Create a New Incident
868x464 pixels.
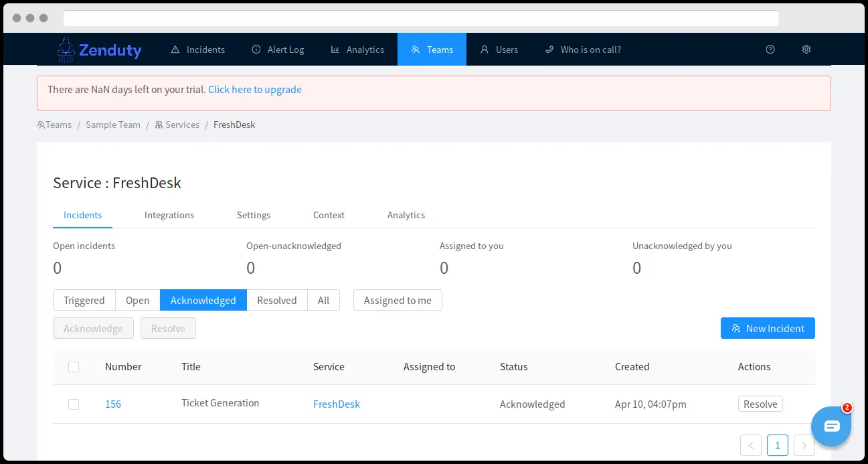pos(768,328)
